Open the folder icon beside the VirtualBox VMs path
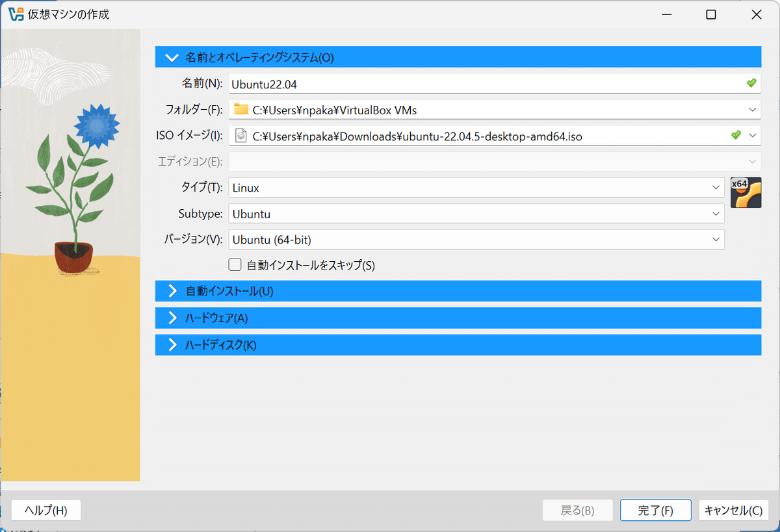780x532 pixels. (240, 109)
